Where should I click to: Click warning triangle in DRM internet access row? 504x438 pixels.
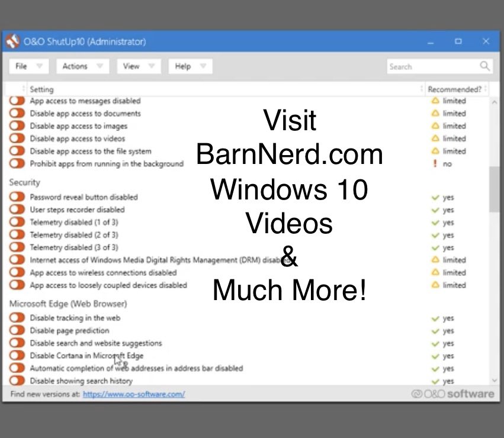435,260
